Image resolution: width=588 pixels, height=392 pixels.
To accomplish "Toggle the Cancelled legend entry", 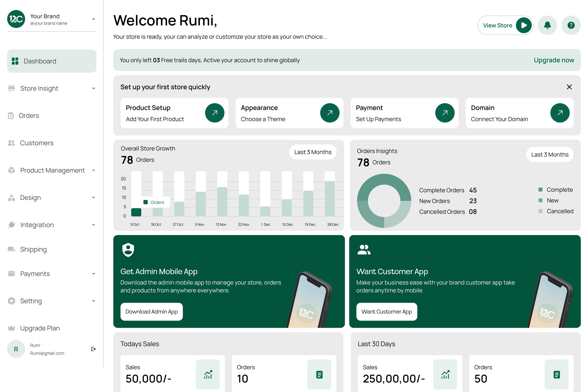I will pyautogui.click(x=556, y=211).
